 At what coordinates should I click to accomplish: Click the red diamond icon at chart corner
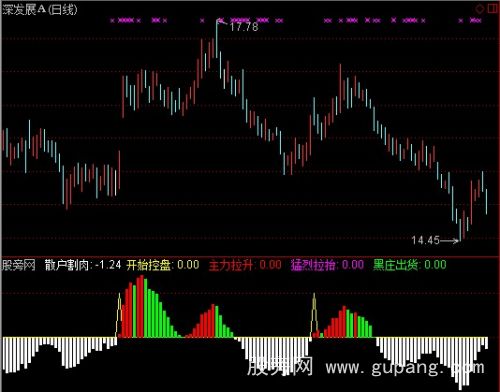(480, 9)
